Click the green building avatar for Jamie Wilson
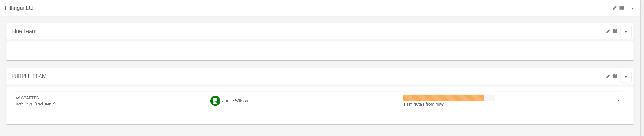Viewport: 644px width, 136px height. tap(215, 101)
